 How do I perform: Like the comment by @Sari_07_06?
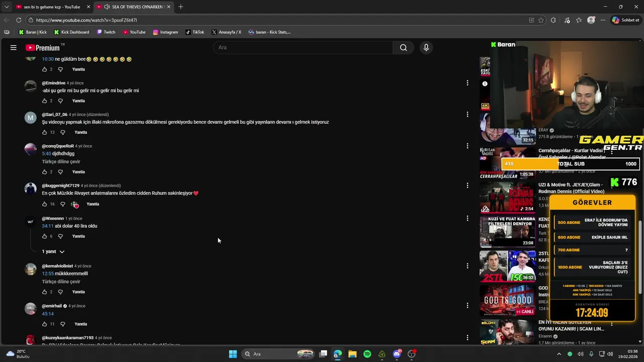(x=44, y=133)
